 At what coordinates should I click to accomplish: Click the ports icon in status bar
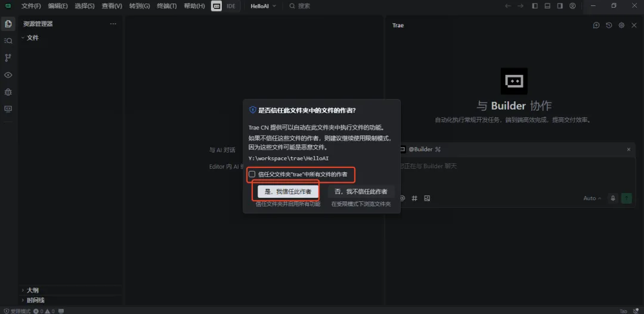point(61,311)
